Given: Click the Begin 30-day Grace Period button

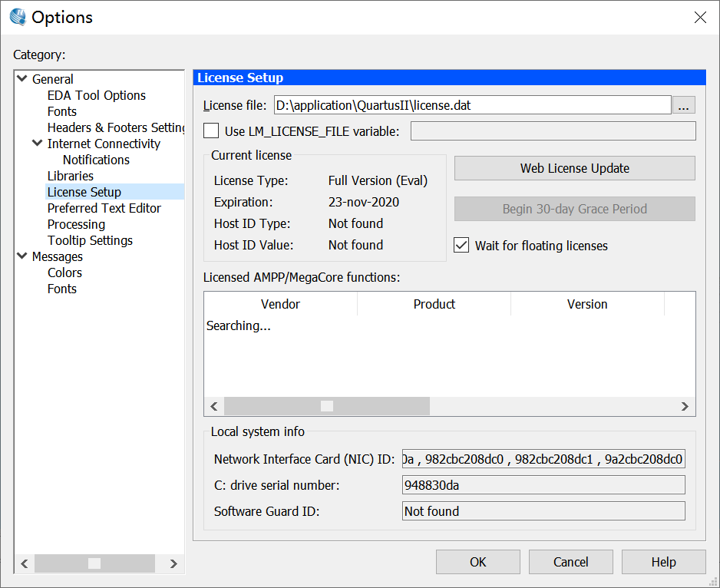Looking at the screenshot, I should pos(574,209).
